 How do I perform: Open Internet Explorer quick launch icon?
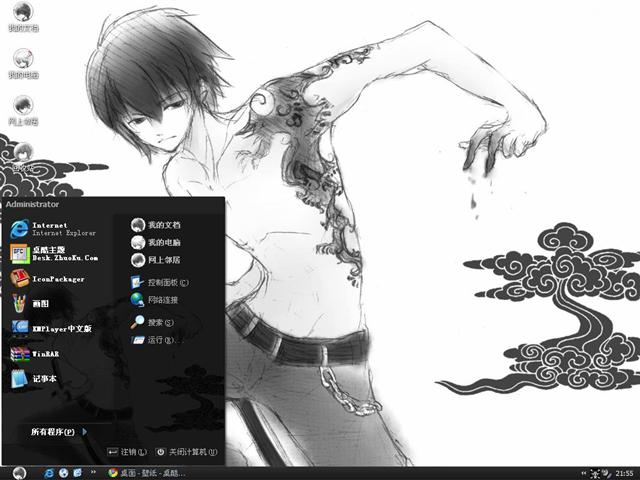(x=49, y=473)
